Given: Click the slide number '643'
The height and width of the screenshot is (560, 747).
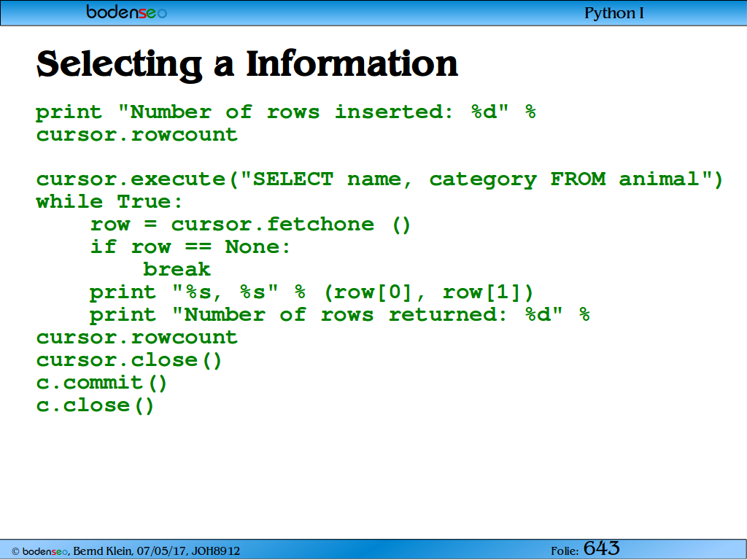Looking at the screenshot, I should point(602,548).
